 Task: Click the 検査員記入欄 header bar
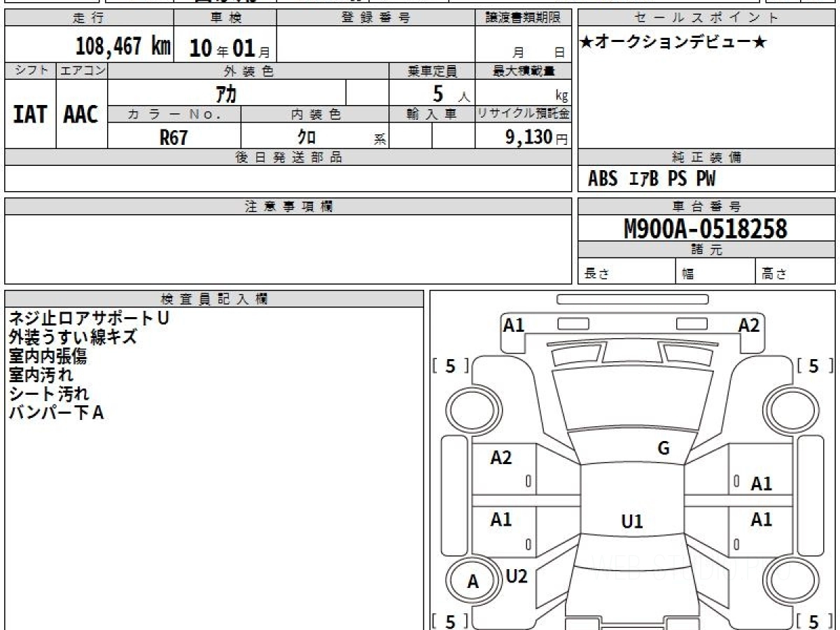pos(214,299)
